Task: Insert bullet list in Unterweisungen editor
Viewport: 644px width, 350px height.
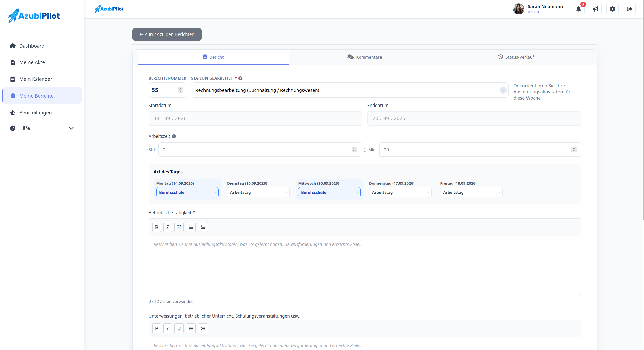Action: click(191, 328)
